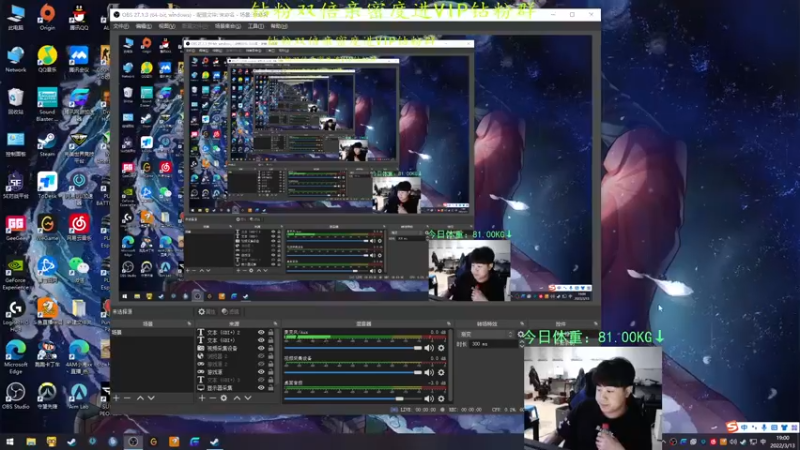The width and height of the screenshot is (800, 450).
Task: Open transition properties gear beside 渐变 dropdown
Action: point(521,334)
